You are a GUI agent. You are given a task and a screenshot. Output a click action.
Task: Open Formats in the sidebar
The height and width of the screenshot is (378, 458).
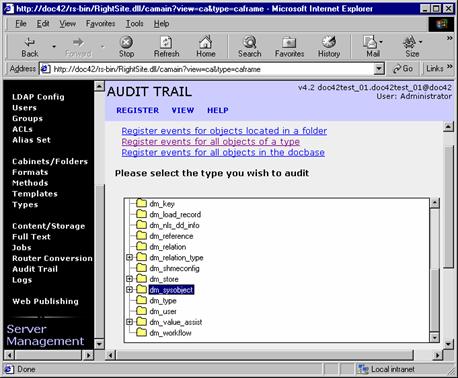[30, 172]
